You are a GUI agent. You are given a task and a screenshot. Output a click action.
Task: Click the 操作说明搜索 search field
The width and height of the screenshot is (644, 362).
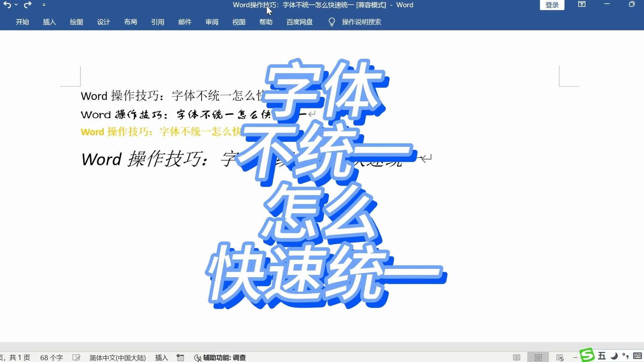click(362, 22)
